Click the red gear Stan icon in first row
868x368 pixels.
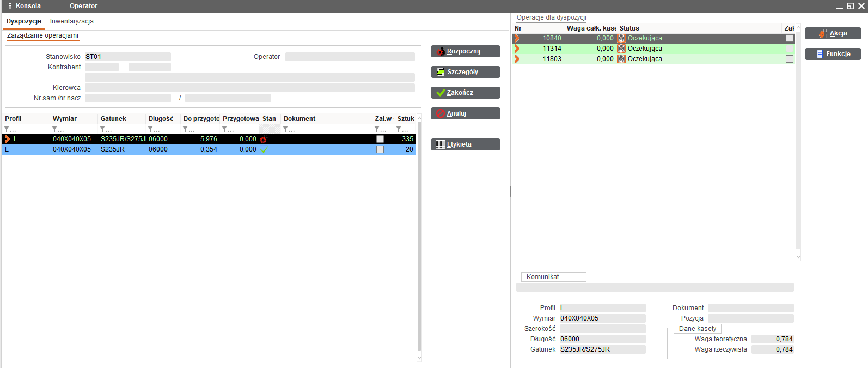(x=264, y=140)
